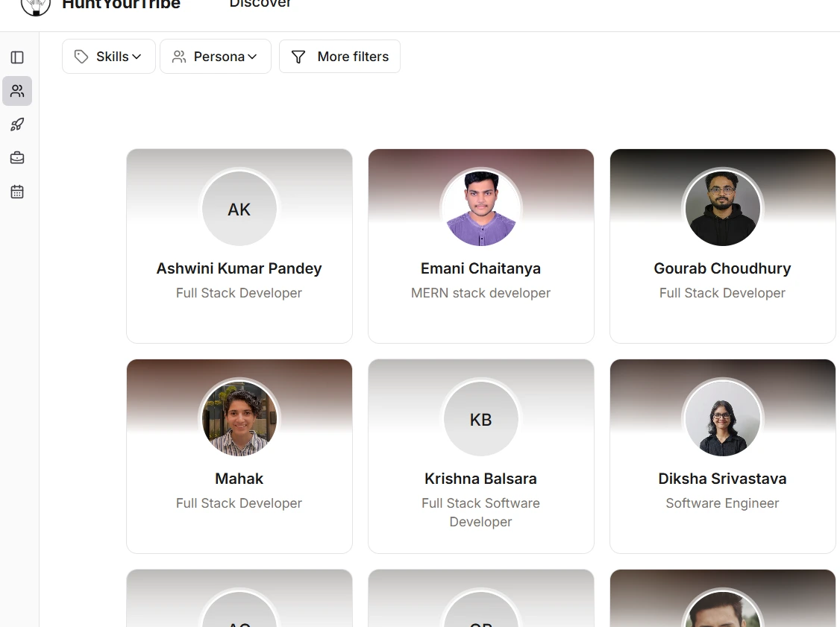840x627 pixels.
Task: Open the people discover sidebar icon
Action: pos(17,91)
